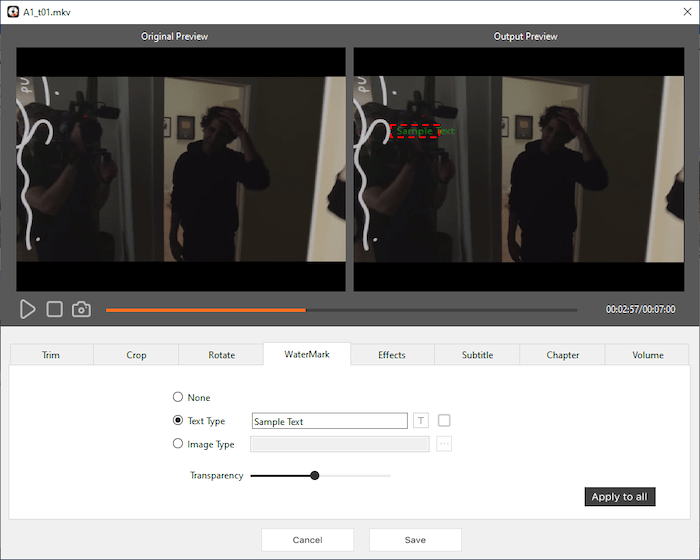Choose the Image Type watermark option
The height and width of the screenshot is (560, 700).
click(178, 444)
